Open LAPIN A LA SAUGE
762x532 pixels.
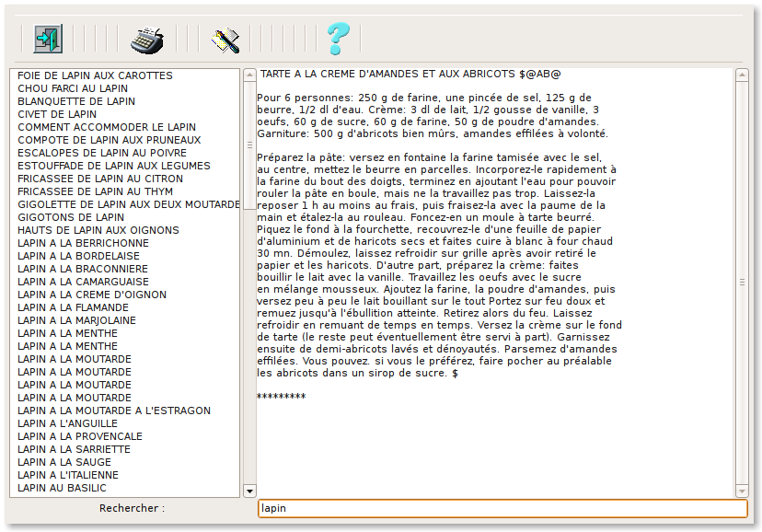click(x=64, y=462)
